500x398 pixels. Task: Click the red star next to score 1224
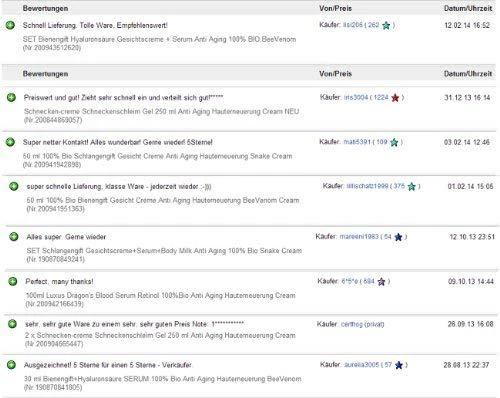tap(395, 98)
